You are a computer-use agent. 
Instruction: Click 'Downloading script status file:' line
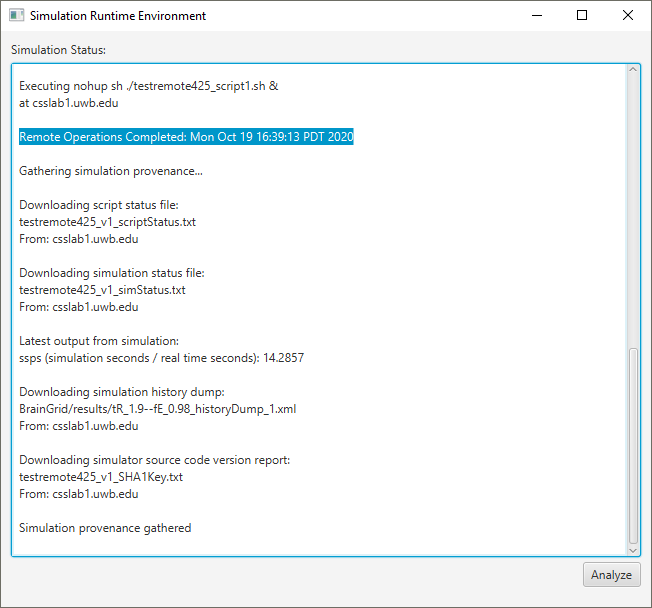pos(99,205)
